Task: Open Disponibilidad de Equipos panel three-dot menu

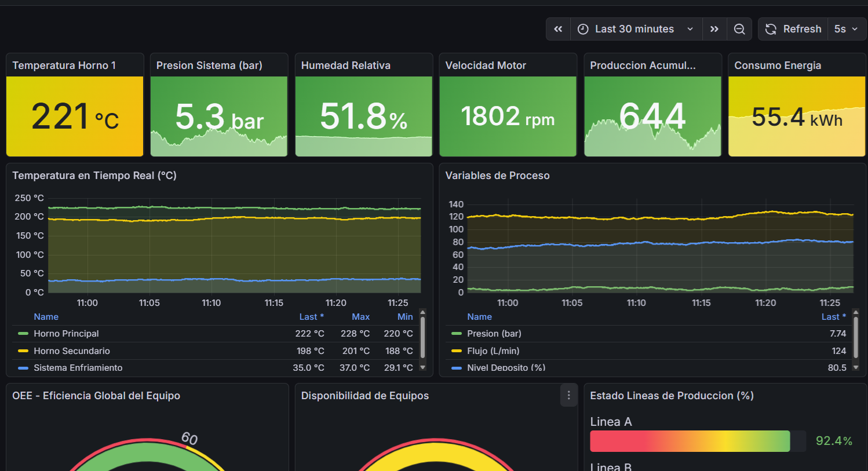Action: pos(568,395)
